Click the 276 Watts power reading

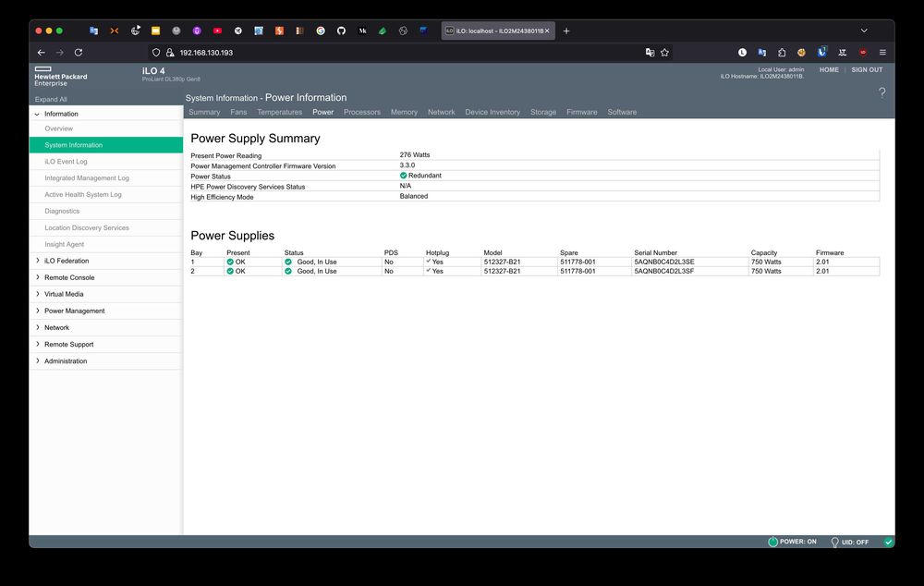pyautogui.click(x=415, y=155)
